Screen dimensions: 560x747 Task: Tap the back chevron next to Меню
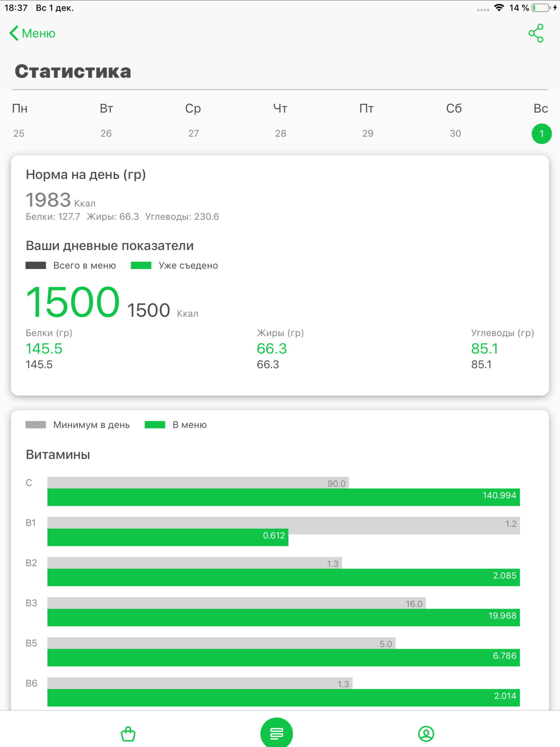pos(14,33)
